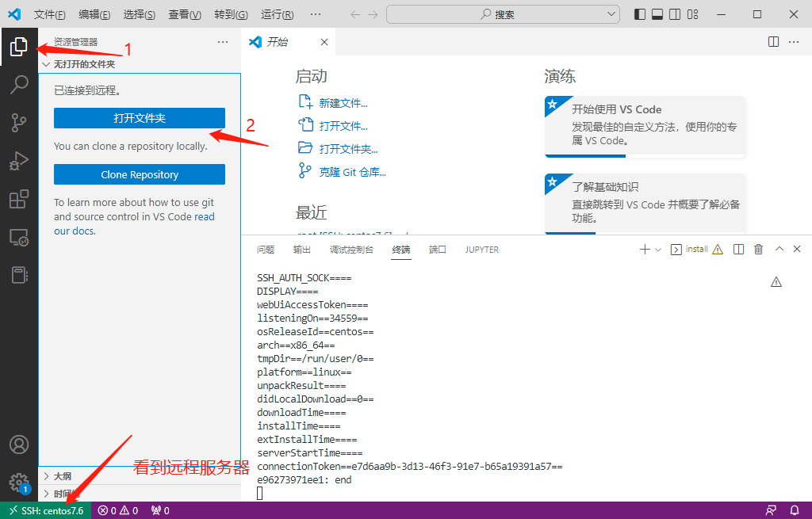Open the Jupyter notebook sidebar icon

[x=19, y=275]
